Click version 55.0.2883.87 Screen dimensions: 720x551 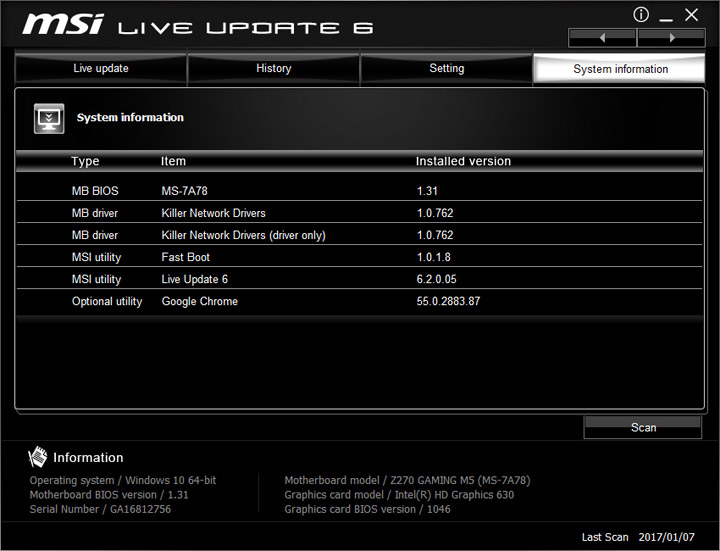(448, 301)
